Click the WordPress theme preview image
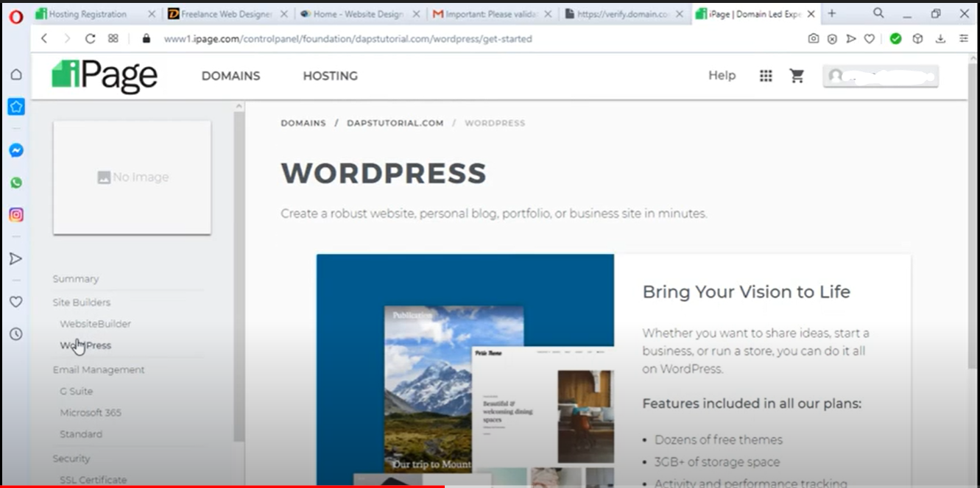This screenshot has width=980, height=488. pos(465,370)
